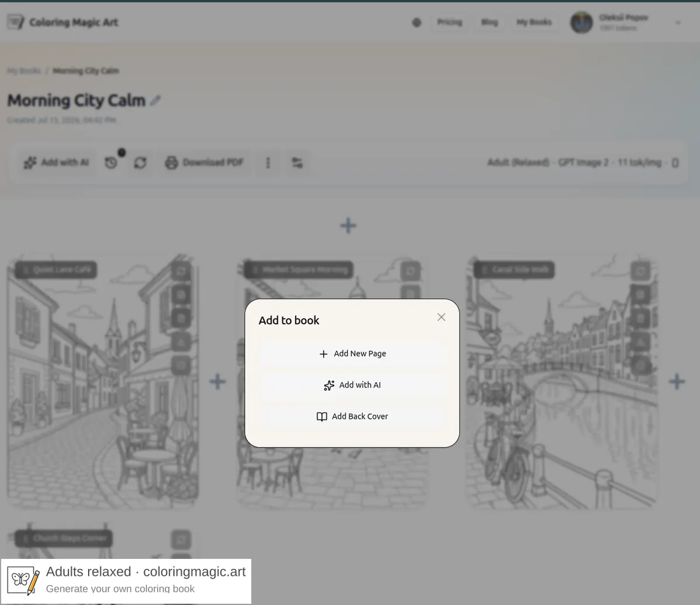Open the Pricing page

point(450,22)
